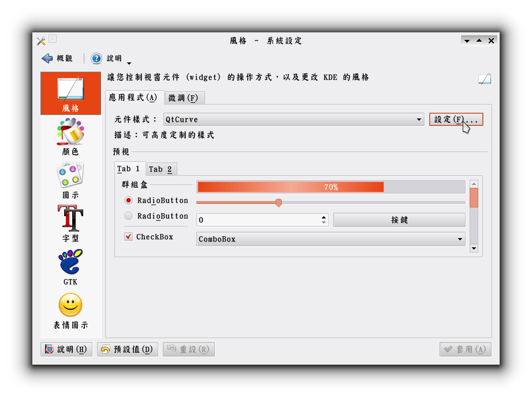The width and height of the screenshot is (532, 397).
Task: Switch to Tab 2 in preview
Action: pyautogui.click(x=161, y=169)
